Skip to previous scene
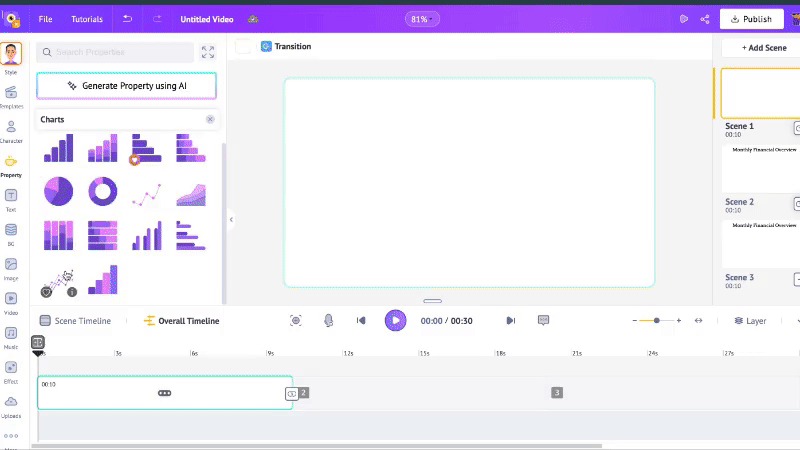 [361, 320]
